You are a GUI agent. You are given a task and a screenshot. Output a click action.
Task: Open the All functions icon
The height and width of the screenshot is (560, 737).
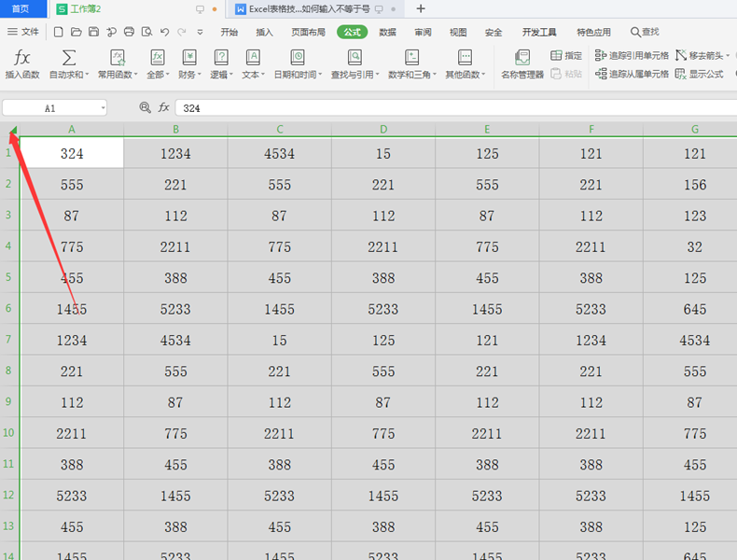click(x=158, y=57)
